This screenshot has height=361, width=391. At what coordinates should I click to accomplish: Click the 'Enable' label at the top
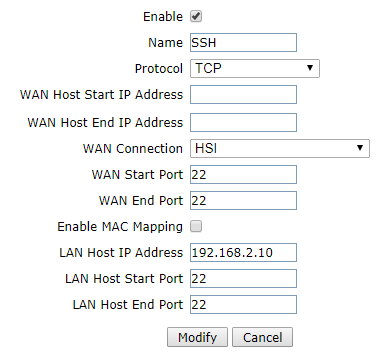(163, 17)
